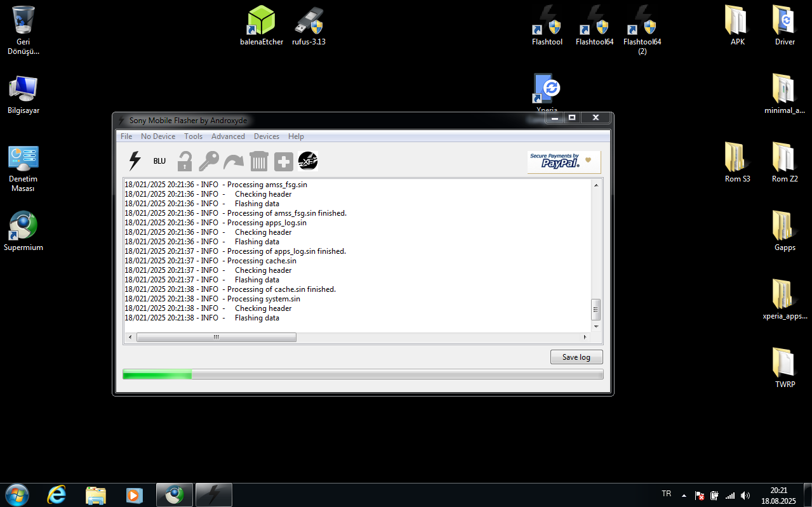Select the xperia_apps... folder

click(785, 300)
